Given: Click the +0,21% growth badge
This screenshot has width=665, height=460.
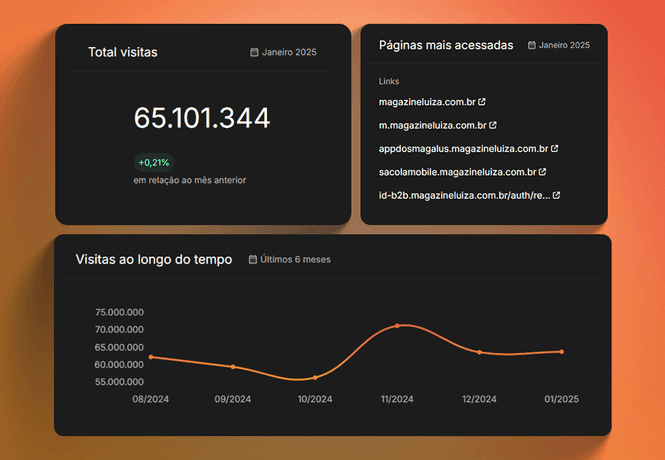Looking at the screenshot, I should click(154, 162).
